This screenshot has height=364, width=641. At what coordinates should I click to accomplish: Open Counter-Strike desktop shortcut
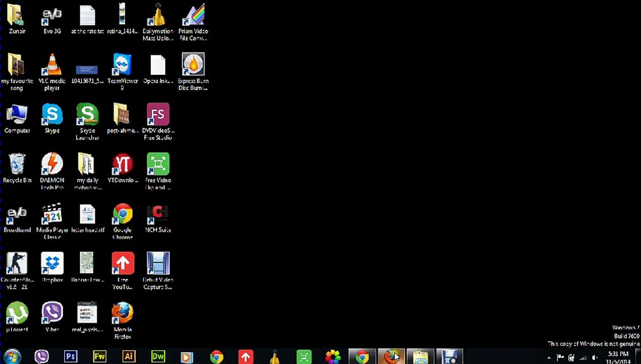17,271
